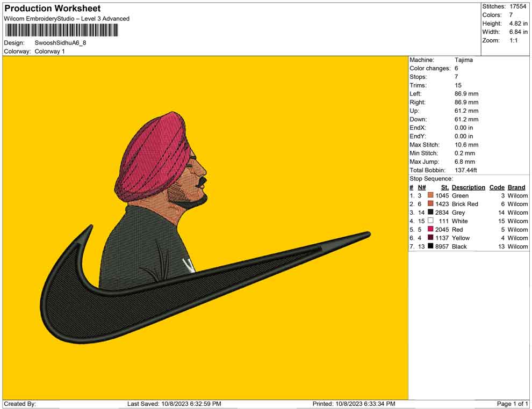Pick the Red thread color swatch

(x=430, y=229)
